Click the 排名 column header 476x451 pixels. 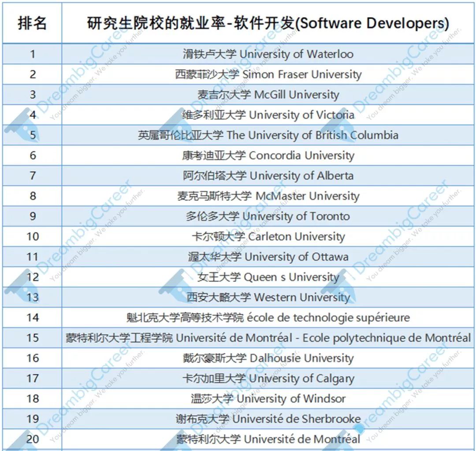pos(32,23)
